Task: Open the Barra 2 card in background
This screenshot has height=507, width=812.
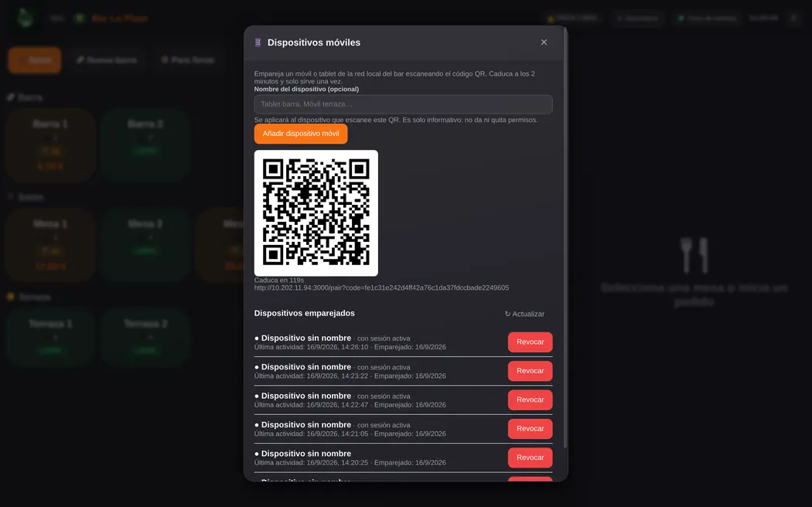Action: coord(145,145)
